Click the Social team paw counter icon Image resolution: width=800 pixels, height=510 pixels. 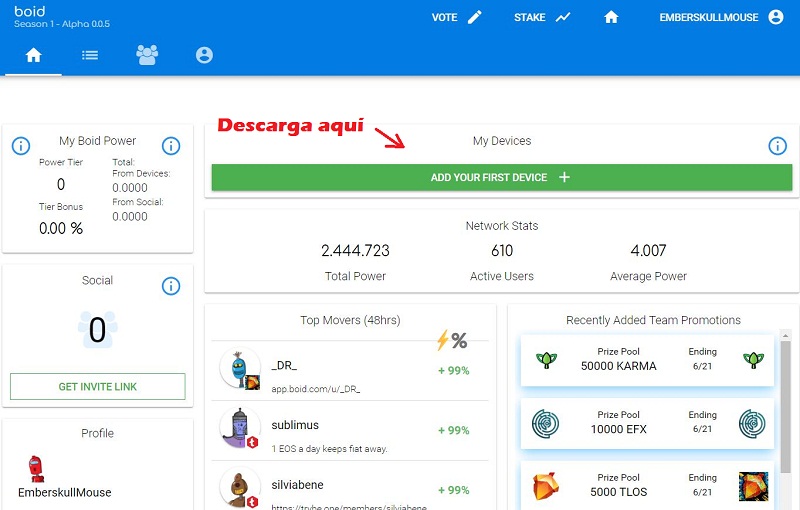(x=97, y=329)
